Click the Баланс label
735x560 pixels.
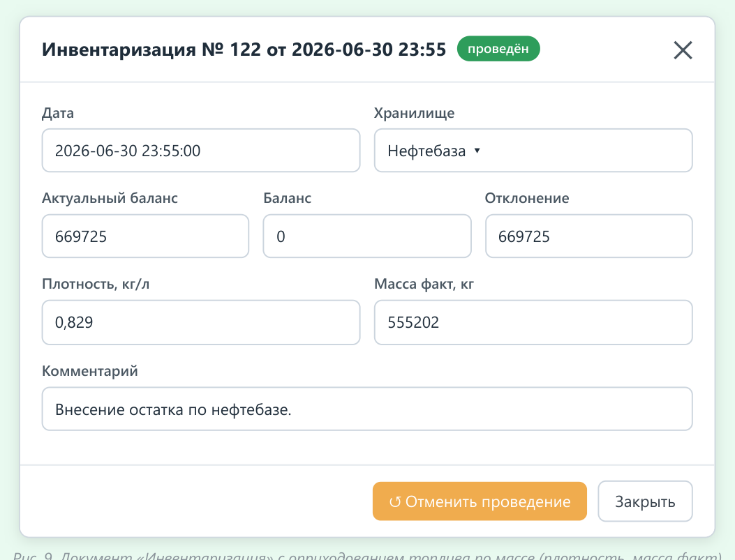pyautogui.click(x=288, y=198)
